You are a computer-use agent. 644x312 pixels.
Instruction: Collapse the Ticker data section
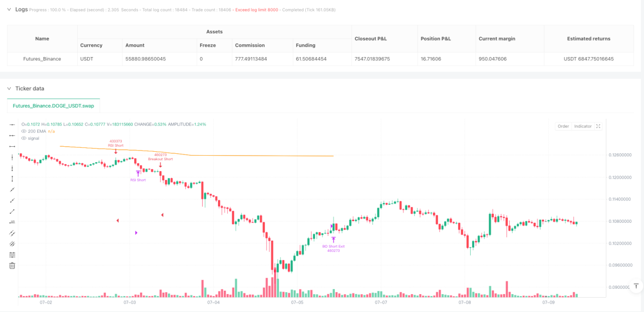9,89
